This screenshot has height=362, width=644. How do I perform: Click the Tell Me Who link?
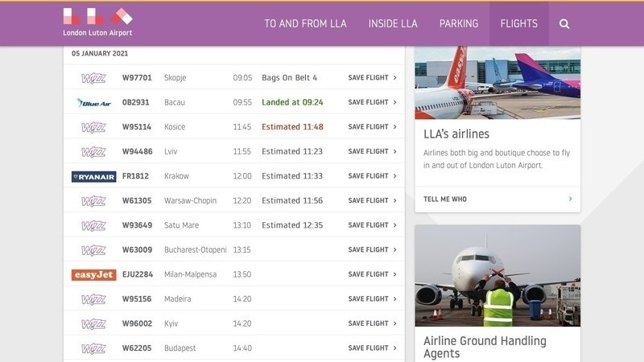tap(445, 199)
